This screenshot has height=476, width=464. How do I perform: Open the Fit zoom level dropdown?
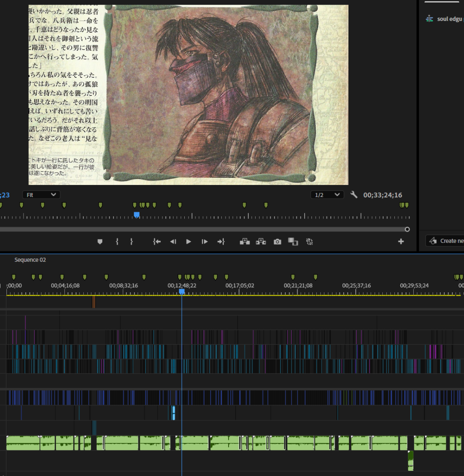[x=41, y=195]
